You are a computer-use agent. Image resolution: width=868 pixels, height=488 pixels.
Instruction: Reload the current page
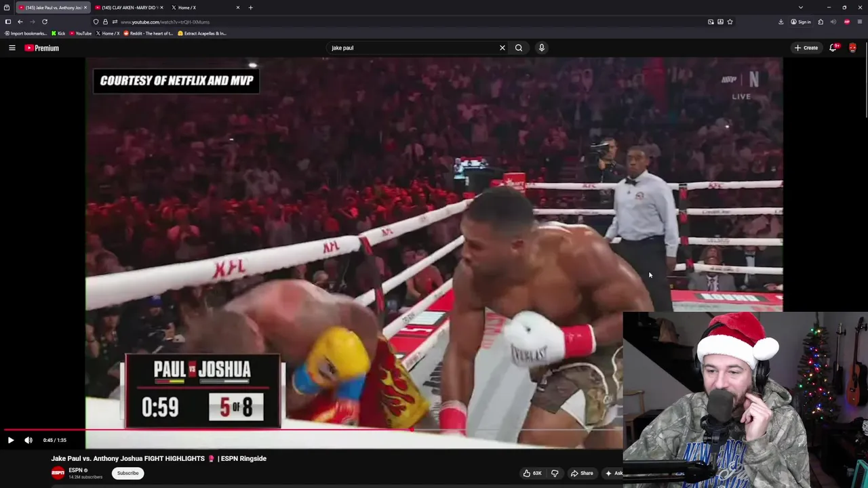pyautogui.click(x=45, y=22)
